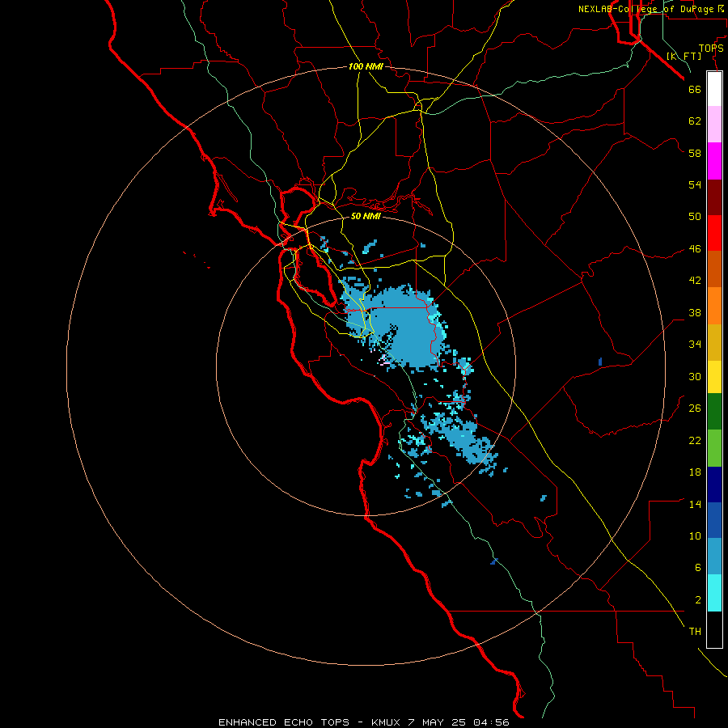
Task: Click the light pink legend swatch
Action: point(714,125)
